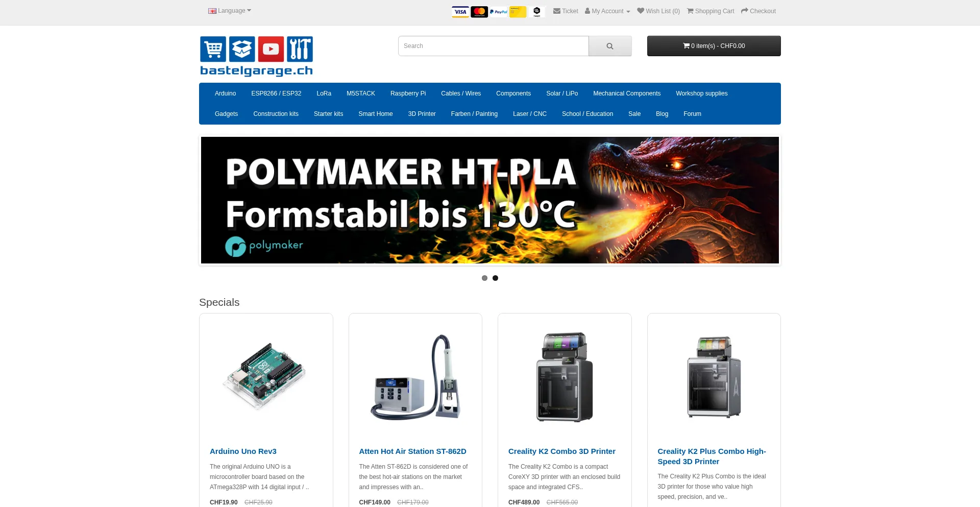The height and width of the screenshot is (507, 980).
Task: Open the black cart button showing 0 item(s)
Action: [x=714, y=46]
